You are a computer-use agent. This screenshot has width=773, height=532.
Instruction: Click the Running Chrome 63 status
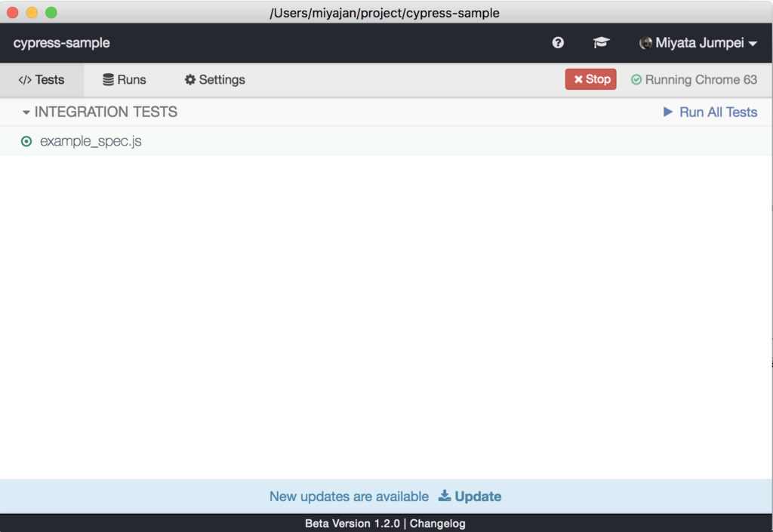coord(694,80)
